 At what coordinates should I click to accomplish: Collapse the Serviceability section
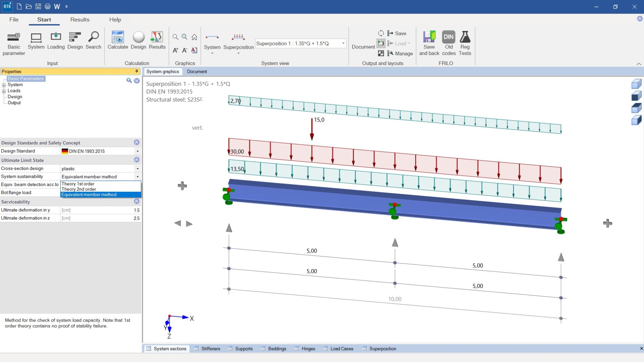pos(136,201)
